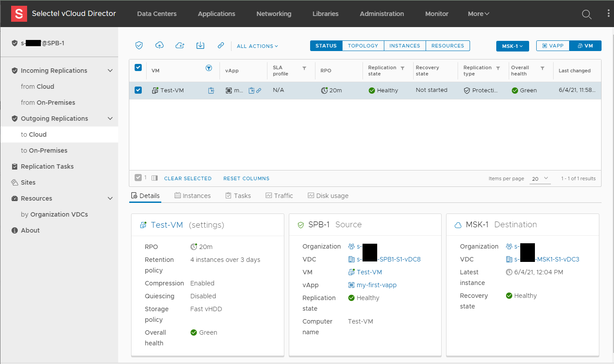The height and width of the screenshot is (364, 614).
Task: Collapse the Resources section
Action: tap(110, 198)
